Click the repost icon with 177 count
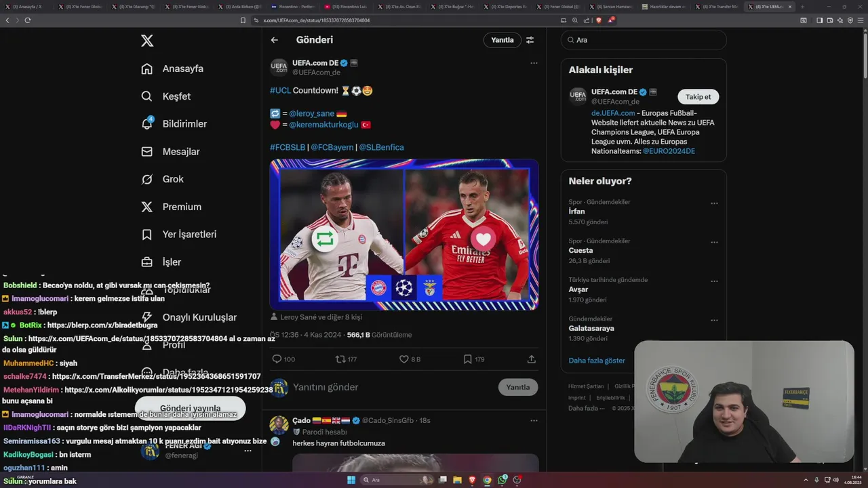The height and width of the screenshot is (488, 868). tap(346, 359)
